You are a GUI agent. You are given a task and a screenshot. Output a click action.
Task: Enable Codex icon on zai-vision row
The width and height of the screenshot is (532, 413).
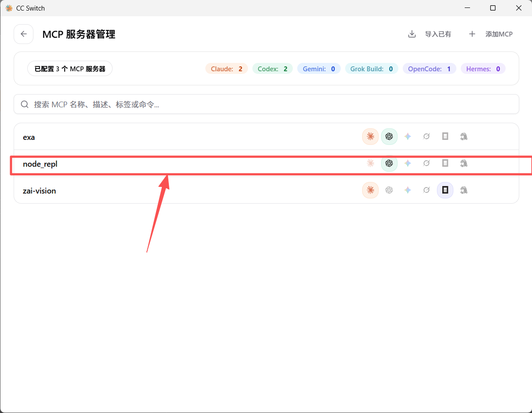click(389, 190)
